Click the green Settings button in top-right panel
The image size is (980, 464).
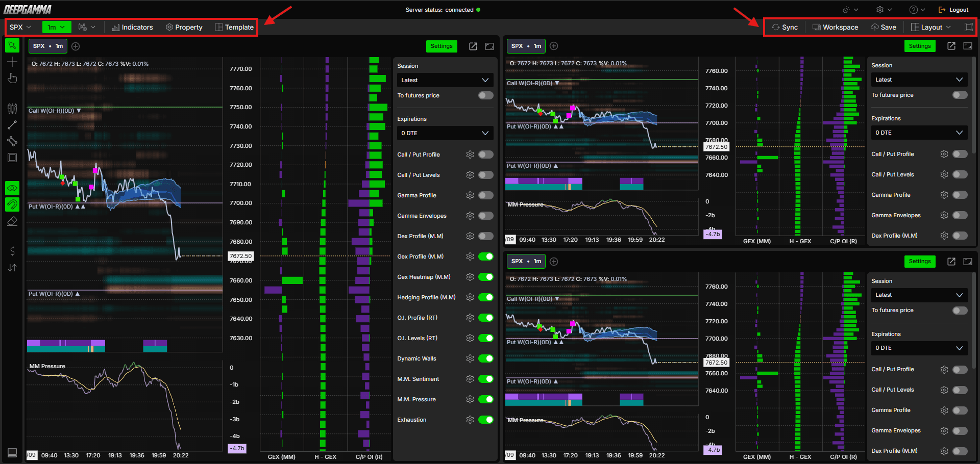point(920,46)
